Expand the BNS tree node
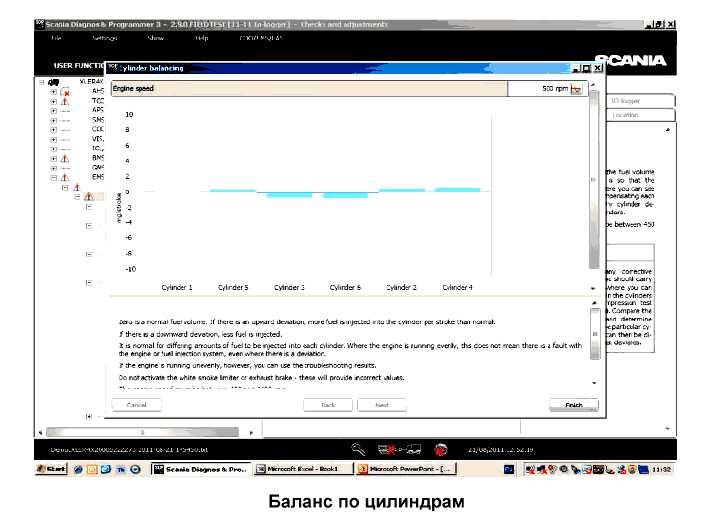 [53, 157]
